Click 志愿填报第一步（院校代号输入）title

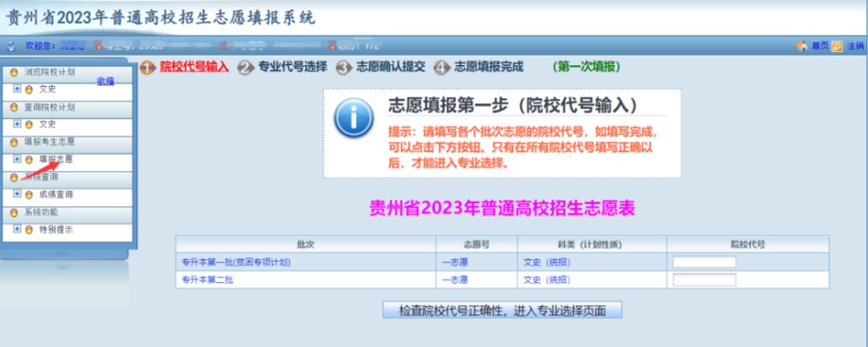[514, 105]
